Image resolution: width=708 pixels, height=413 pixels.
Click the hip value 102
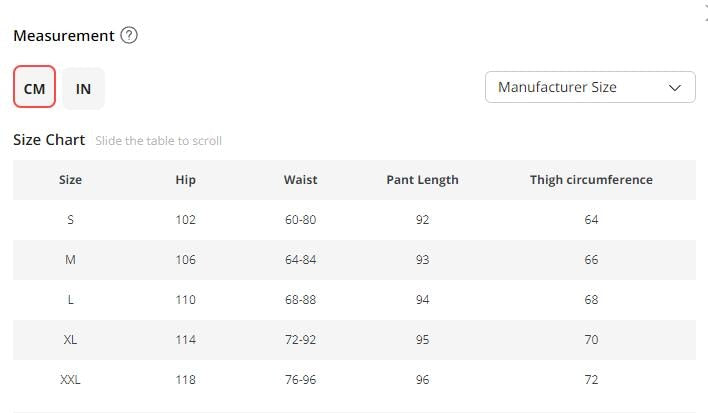pyautogui.click(x=185, y=220)
